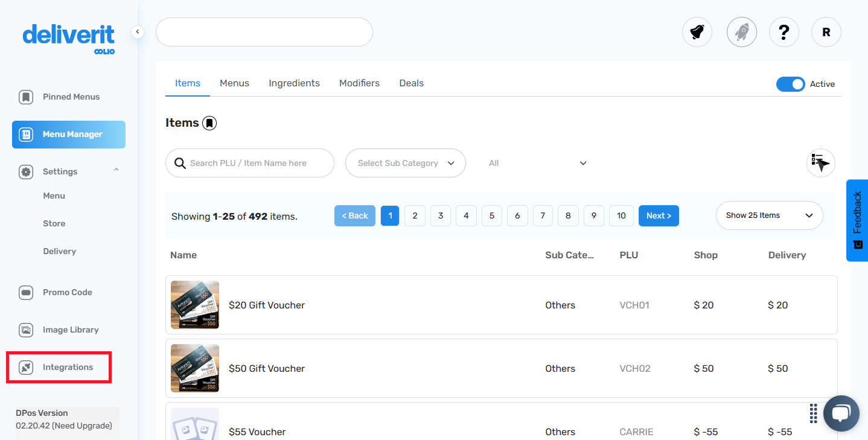Open the R user avatar menu
Viewport: 868px width, 440px height.
click(826, 32)
